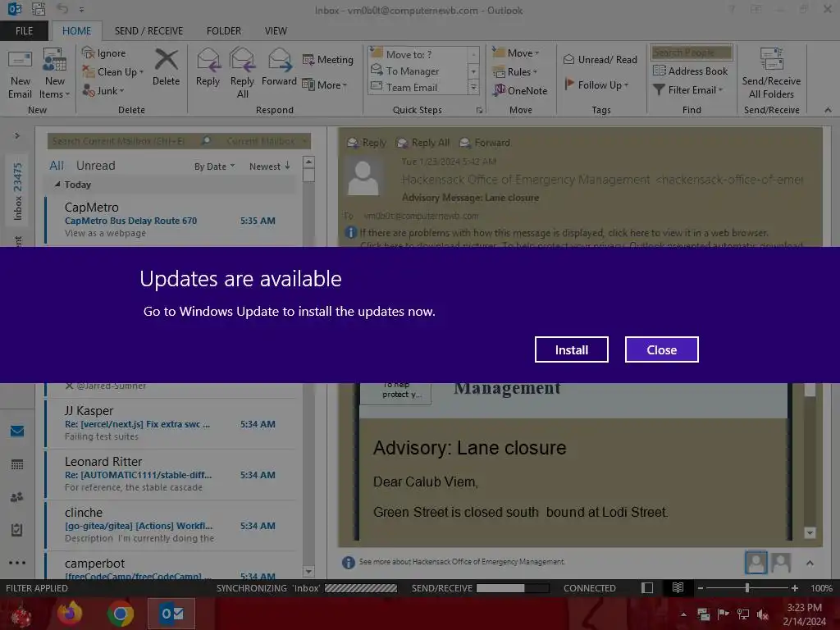Screen dimensions: 840x630
Task: Open the More respond options dropdown
Action: (x=325, y=84)
